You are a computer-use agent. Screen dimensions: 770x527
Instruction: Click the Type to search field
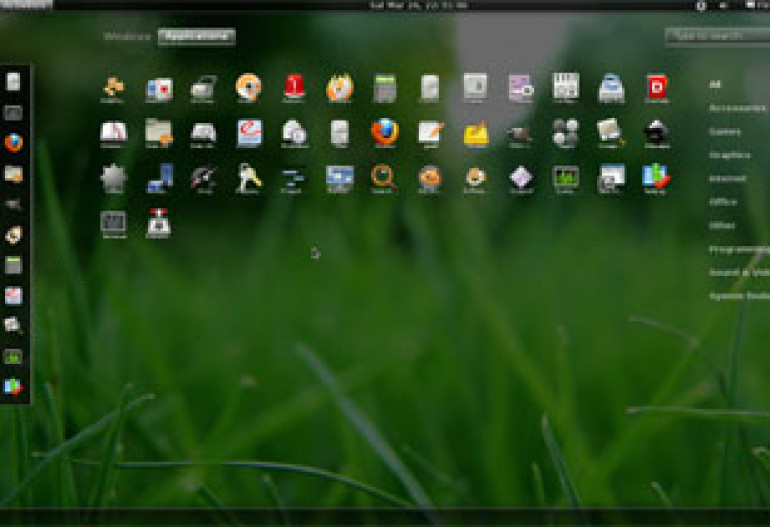coord(717,36)
